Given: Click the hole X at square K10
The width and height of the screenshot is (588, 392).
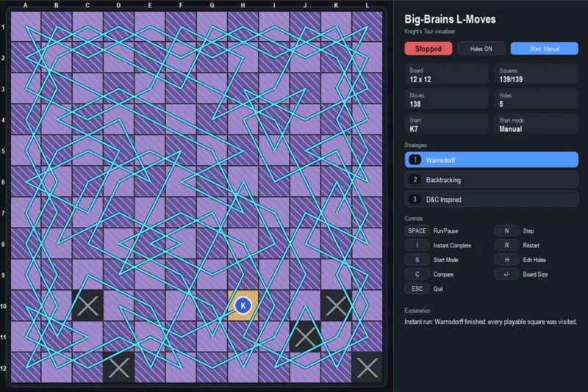Looking at the screenshot, I should (336, 305).
